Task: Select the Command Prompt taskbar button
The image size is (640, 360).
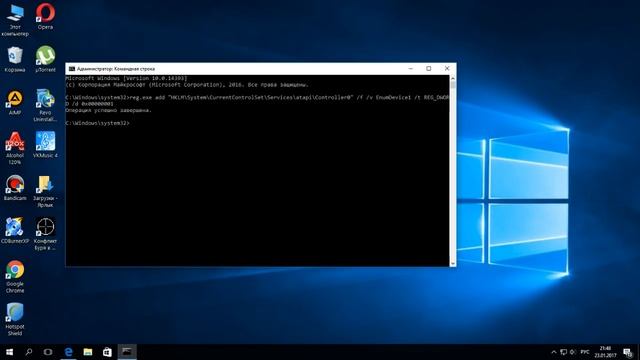Action: coord(127,352)
